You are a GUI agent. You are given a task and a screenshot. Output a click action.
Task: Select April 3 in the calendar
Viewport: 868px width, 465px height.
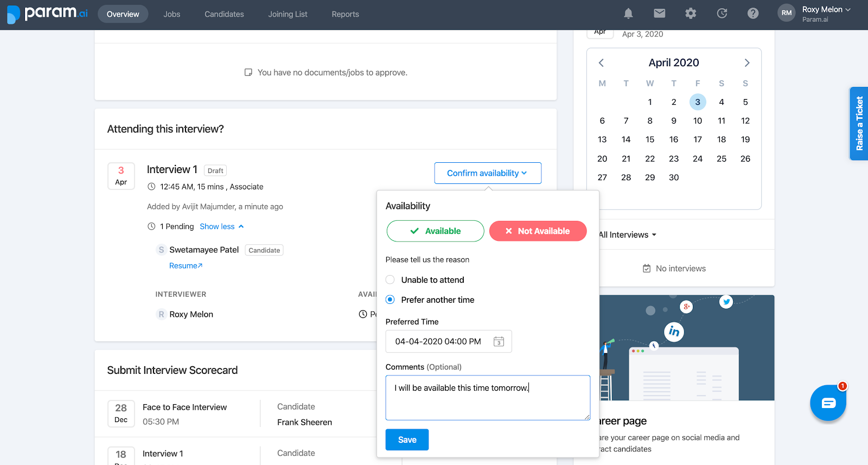click(x=698, y=102)
